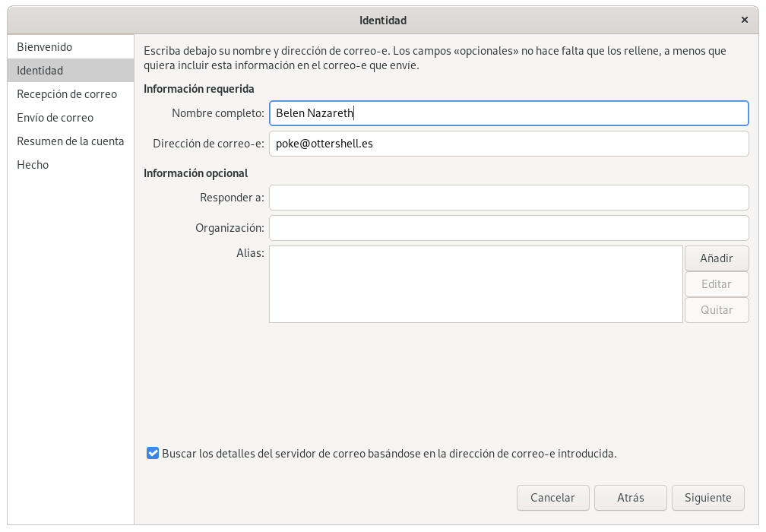The height and width of the screenshot is (532, 766).
Task: Click the Responder a input field
Action: click(508, 198)
